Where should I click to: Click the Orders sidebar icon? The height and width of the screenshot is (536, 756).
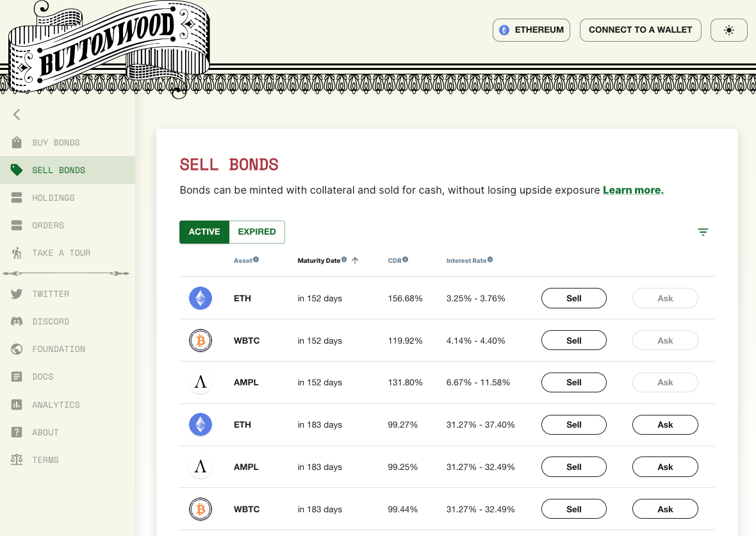point(17,225)
